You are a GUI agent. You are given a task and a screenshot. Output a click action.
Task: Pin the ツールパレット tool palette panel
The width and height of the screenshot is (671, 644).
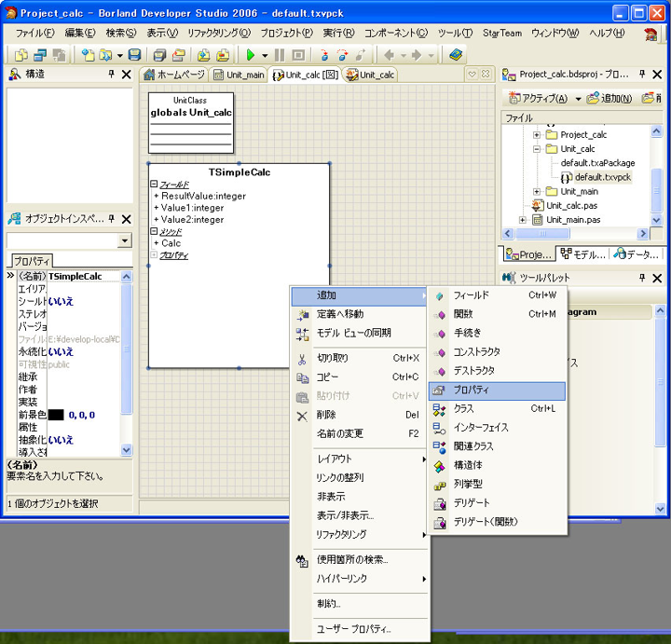[642, 278]
